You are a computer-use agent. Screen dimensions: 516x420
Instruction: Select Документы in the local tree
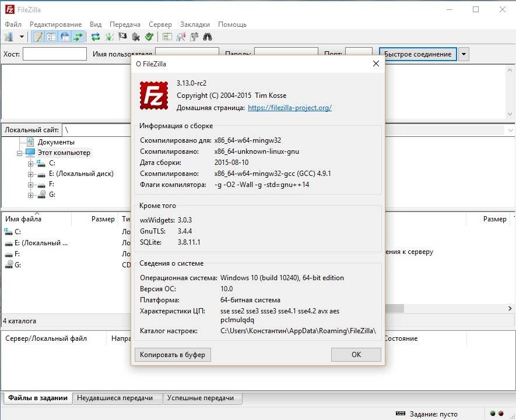click(x=56, y=142)
